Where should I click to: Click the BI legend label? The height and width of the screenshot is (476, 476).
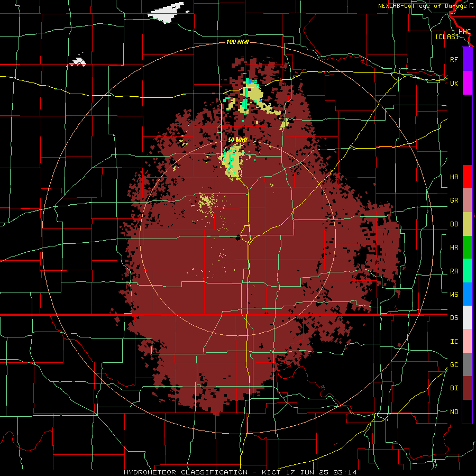coord(454,388)
